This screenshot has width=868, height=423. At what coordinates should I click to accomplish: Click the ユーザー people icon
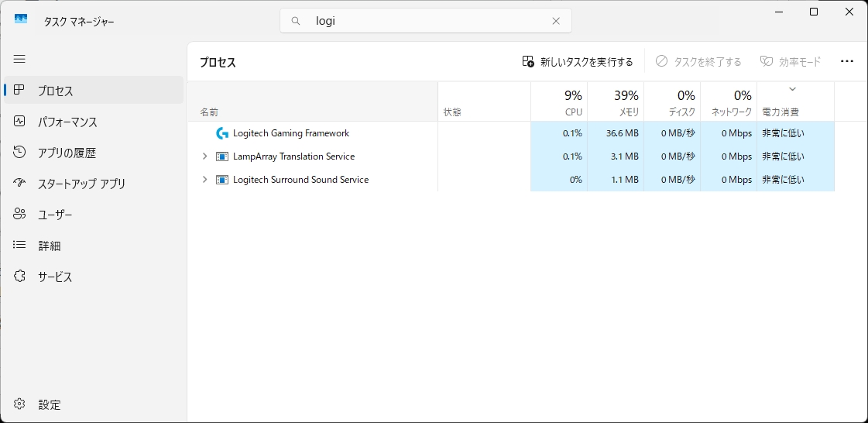coord(19,214)
